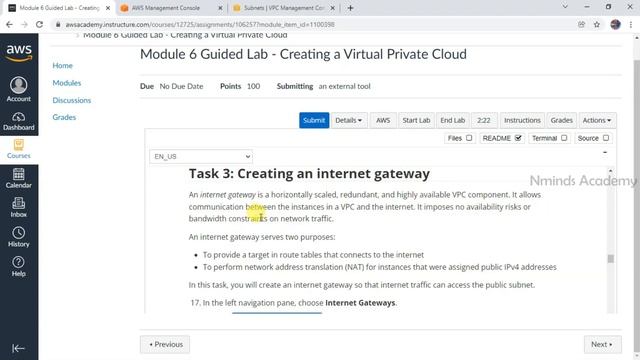Open the EN_US language dropdown
Viewport: 640px width, 360px height.
[201, 157]
